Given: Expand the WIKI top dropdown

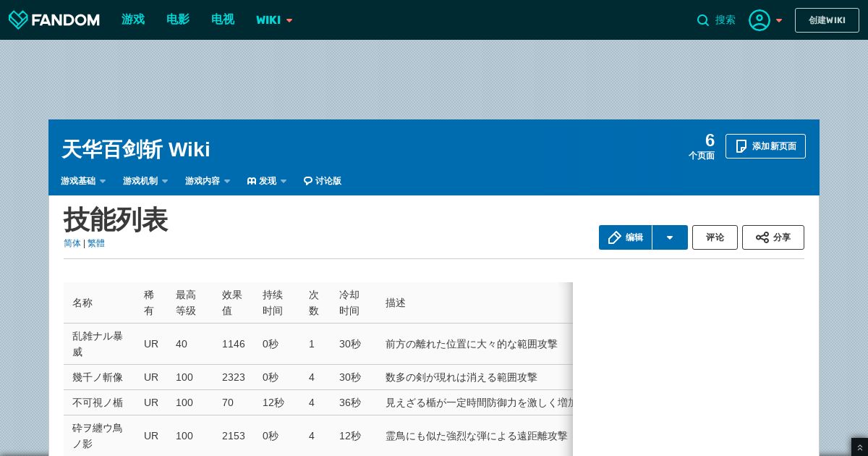Looking at the screenshot, I should 274,20.
